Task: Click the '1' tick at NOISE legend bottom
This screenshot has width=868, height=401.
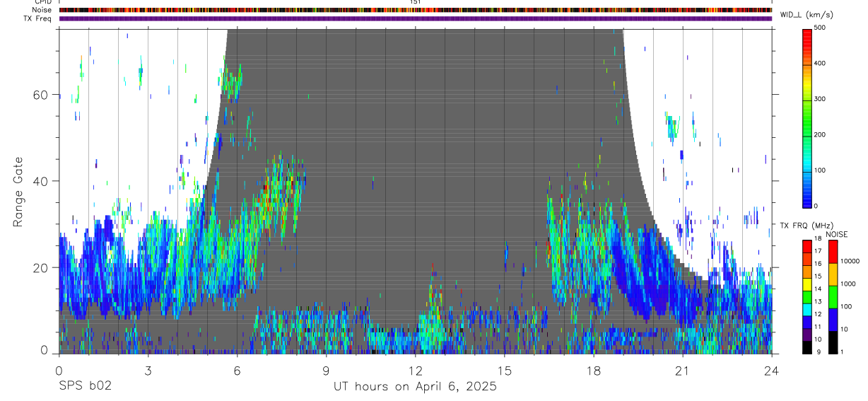Action: (x=842, y=351)
